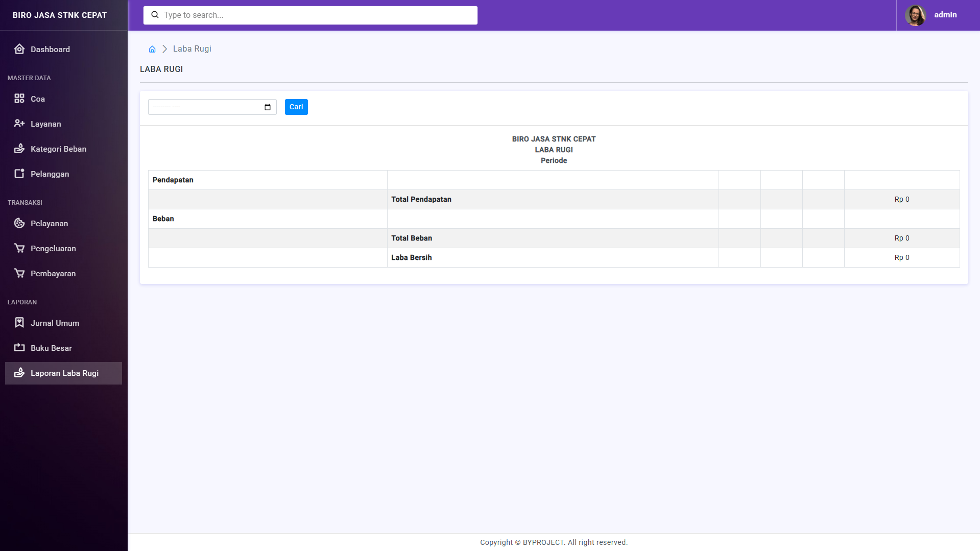Screen dimensions: 980x551
Task: Click the Copyright BYPROJECT footer text
Action: click(554, 542)
